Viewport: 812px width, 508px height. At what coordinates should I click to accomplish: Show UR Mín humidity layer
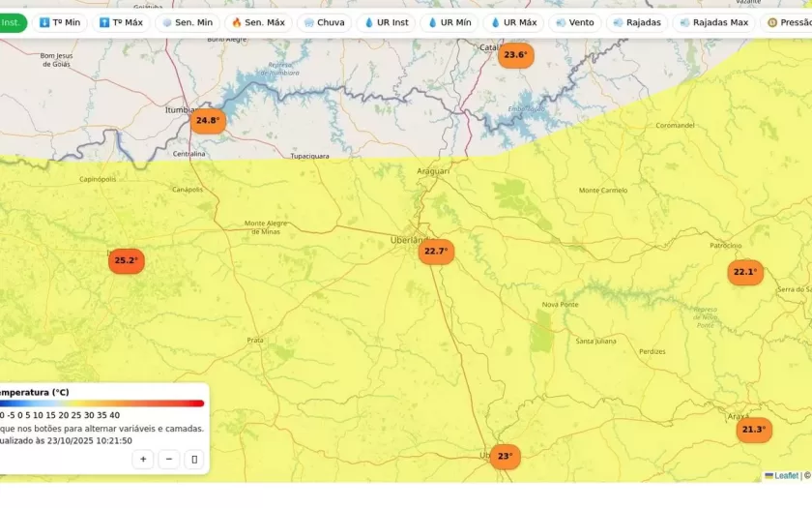449,22
